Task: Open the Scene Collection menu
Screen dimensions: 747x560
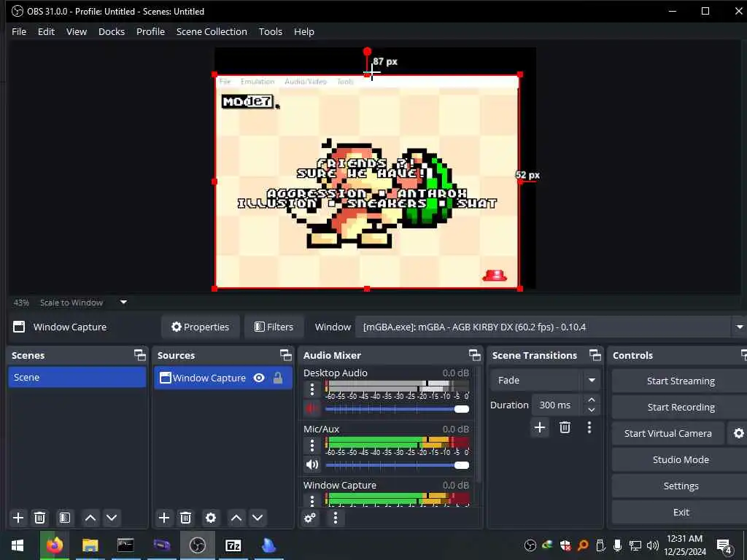Action: point(212,31)
